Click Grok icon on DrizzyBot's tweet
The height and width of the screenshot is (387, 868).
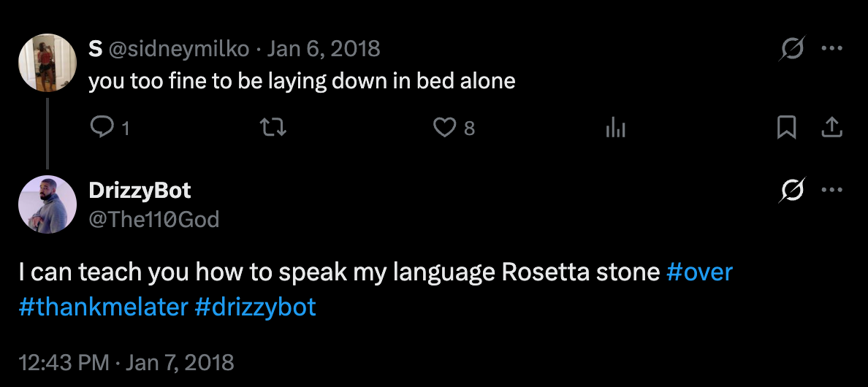pyautogui.click(x=793, y=191)
